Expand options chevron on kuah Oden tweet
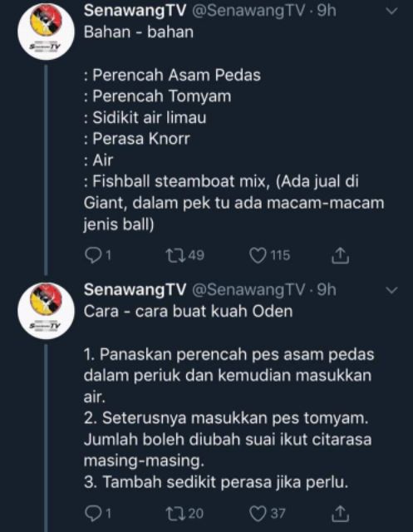Image resolution: width=413 pixels, height=532 pixels. [x=391, y=290]
